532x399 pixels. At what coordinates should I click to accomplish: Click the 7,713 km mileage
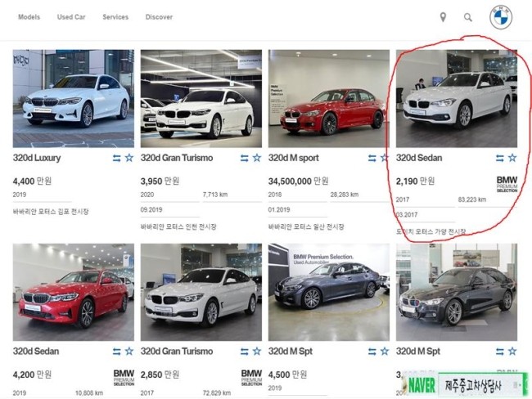(215, 195)
